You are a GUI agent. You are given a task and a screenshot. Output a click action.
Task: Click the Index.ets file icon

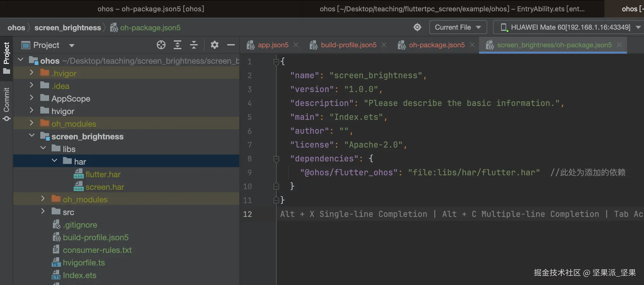click(56, 275)
